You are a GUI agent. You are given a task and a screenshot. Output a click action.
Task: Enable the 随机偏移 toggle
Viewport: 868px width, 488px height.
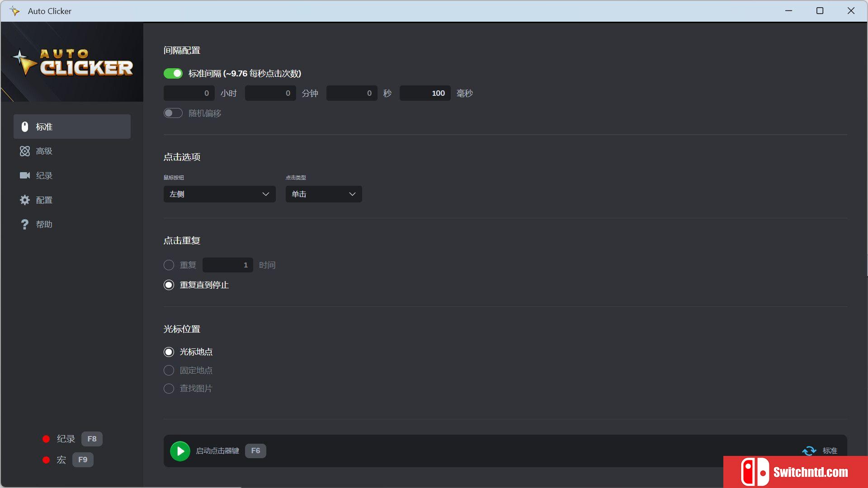coord(173,113)
